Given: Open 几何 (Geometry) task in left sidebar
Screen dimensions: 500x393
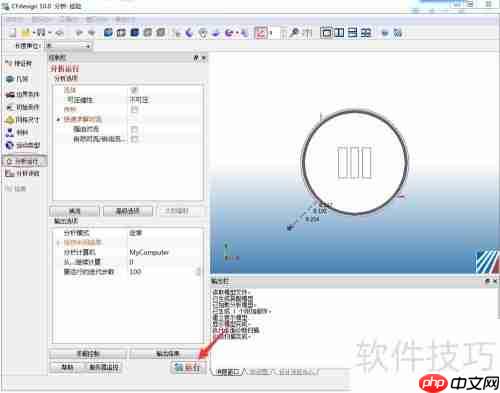Looking at the screenshot, I should (17, 79).
